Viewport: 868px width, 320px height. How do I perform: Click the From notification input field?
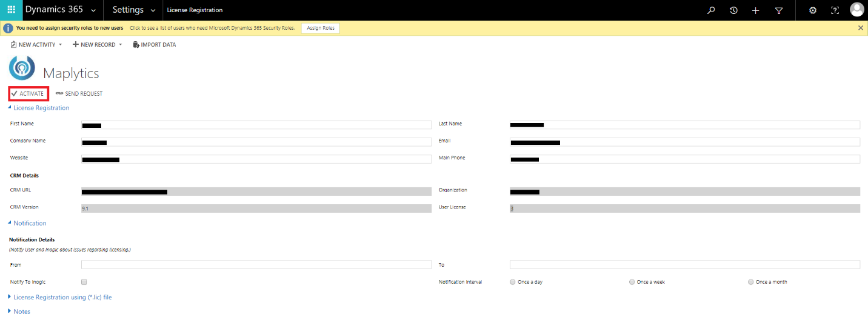click(x=256, y=265)
